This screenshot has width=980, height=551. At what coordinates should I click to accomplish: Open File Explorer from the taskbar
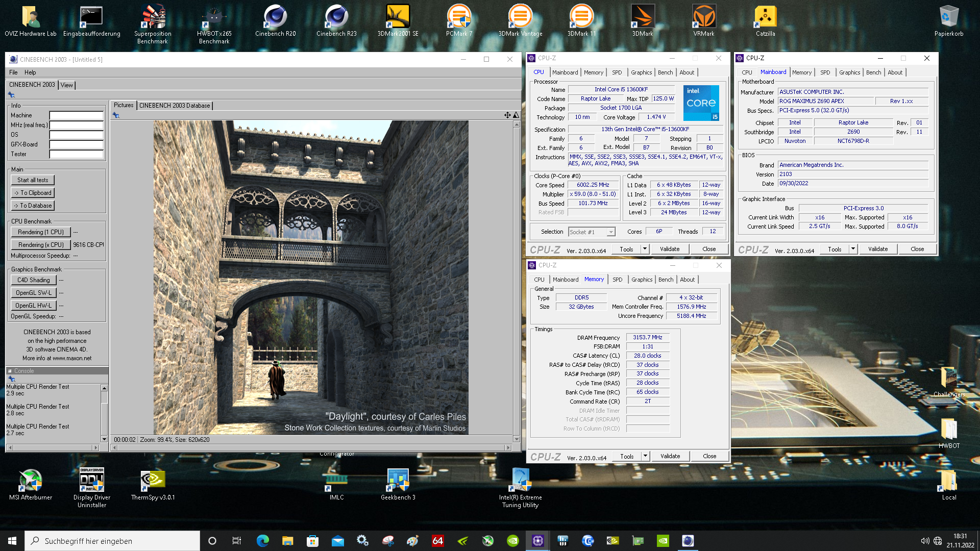(287, 541)
